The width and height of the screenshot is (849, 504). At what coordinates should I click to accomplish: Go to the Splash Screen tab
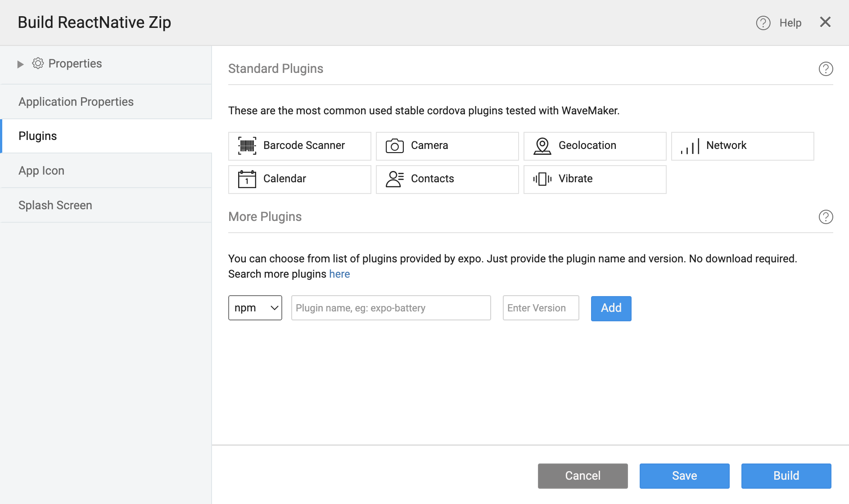pos(55,205)
